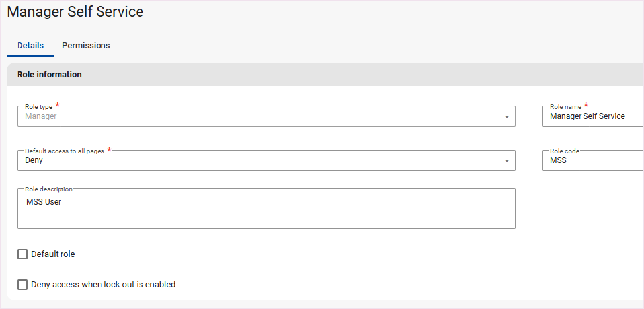Click the Manager Self Service page title
Image resolution: width=644 pixels, height=309 pixels.
(x=75, y=12)
